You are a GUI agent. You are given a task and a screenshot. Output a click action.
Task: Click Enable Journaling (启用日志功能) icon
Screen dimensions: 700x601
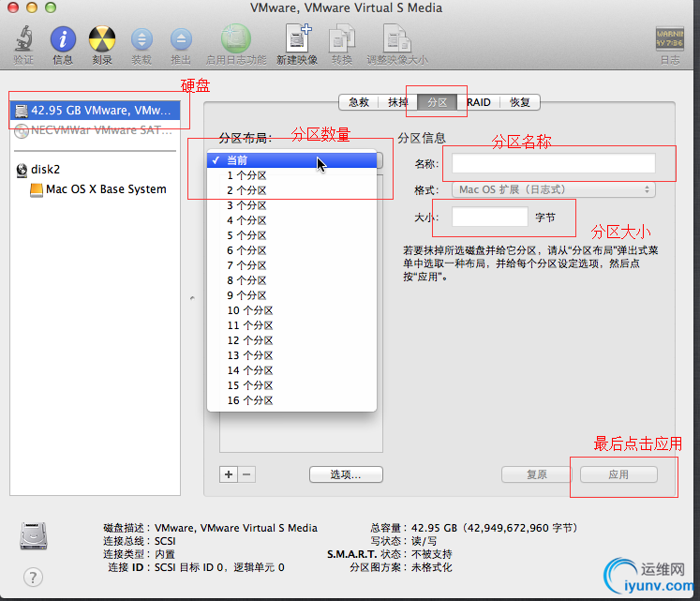click(236, 38)
